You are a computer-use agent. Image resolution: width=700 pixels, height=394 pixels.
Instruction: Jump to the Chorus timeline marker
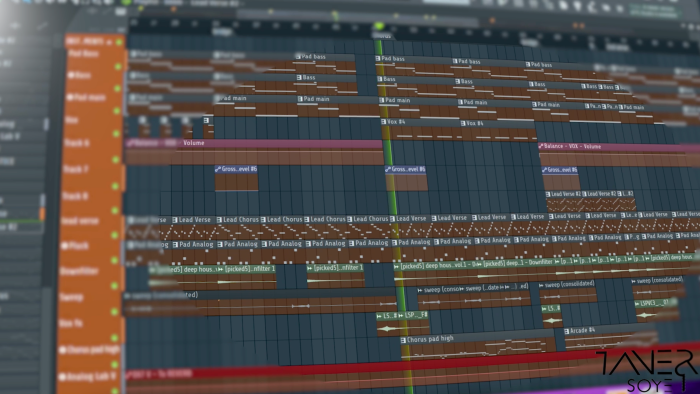tap(382, 35)
